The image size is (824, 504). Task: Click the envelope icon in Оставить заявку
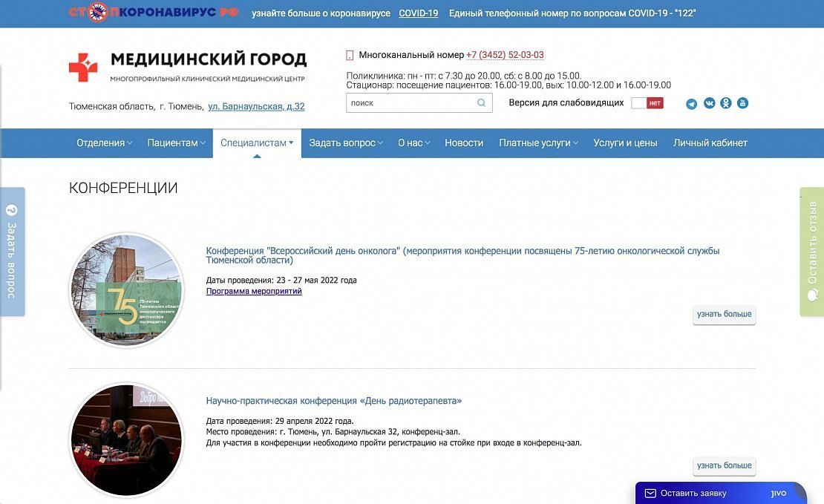click(650, 494)
